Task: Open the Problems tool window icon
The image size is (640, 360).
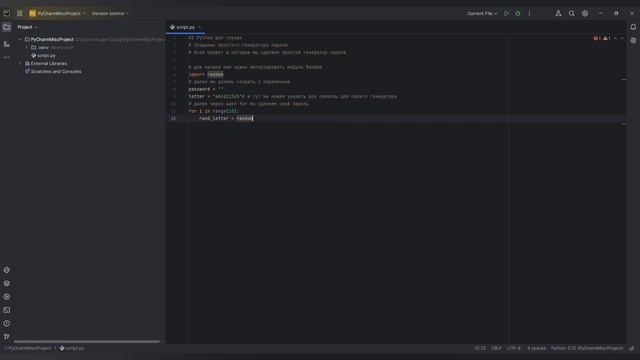Action: click(x=7, y=323)
